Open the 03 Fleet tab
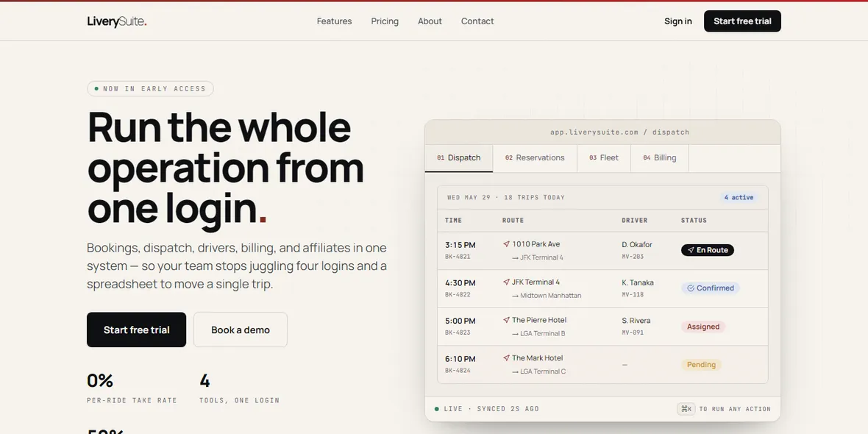Viewport: 868px width, 434px height. point(604,157)
